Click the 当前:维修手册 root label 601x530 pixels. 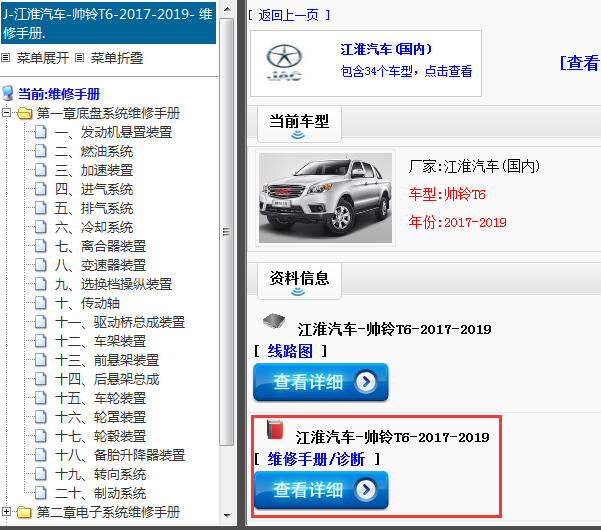pyautogui.click(x=59, y=94)
